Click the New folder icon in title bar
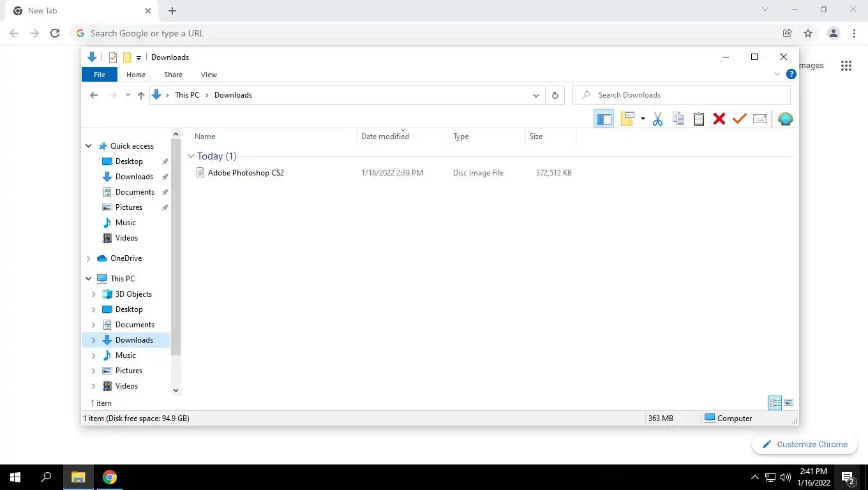 point(127,57)
